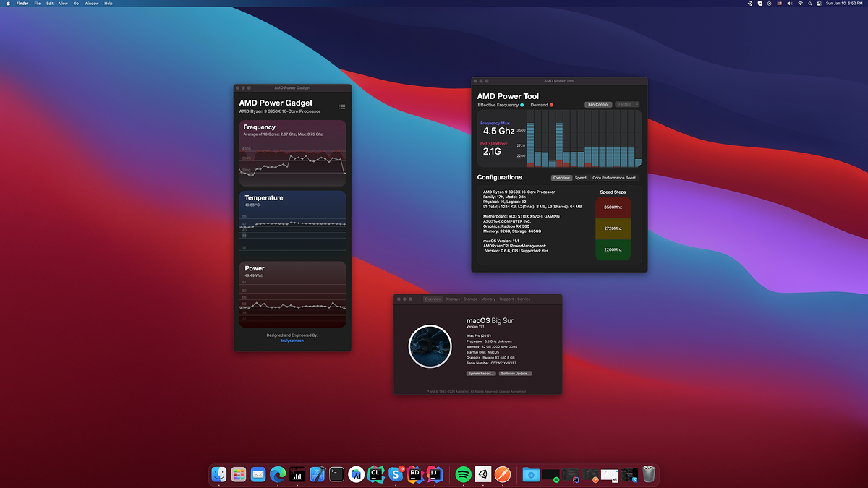
Task: Open the Trash in the Dock
Action: coord(649,474)
